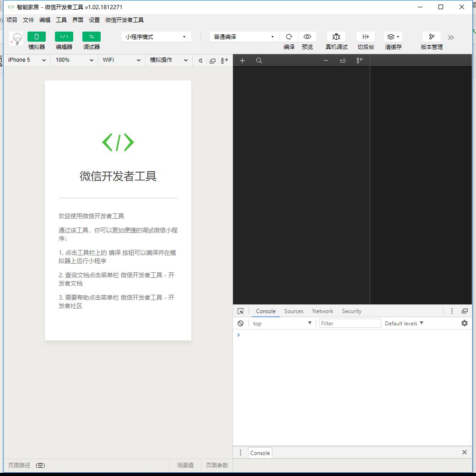Select the bottom drawer Console tab
476x476 pixels.
pyautogui.click(x=260, y=453)
